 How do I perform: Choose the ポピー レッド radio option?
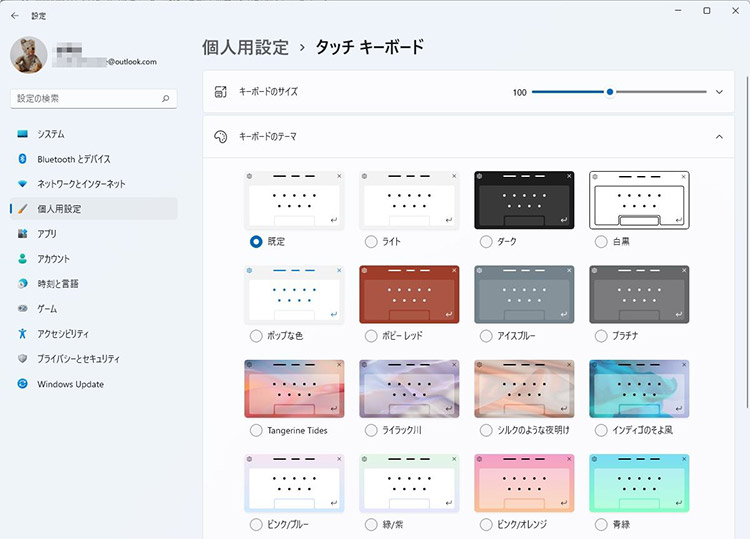(x=371, y=336)
